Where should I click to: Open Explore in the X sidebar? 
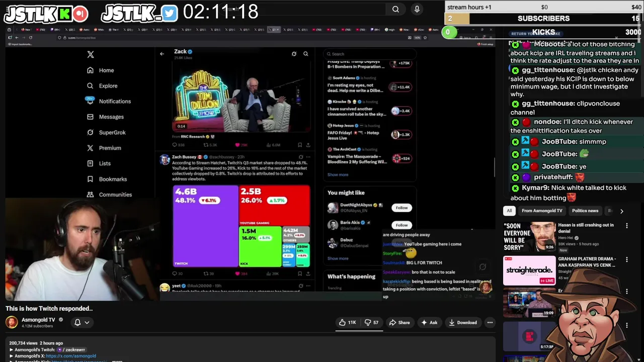point(102,86)
